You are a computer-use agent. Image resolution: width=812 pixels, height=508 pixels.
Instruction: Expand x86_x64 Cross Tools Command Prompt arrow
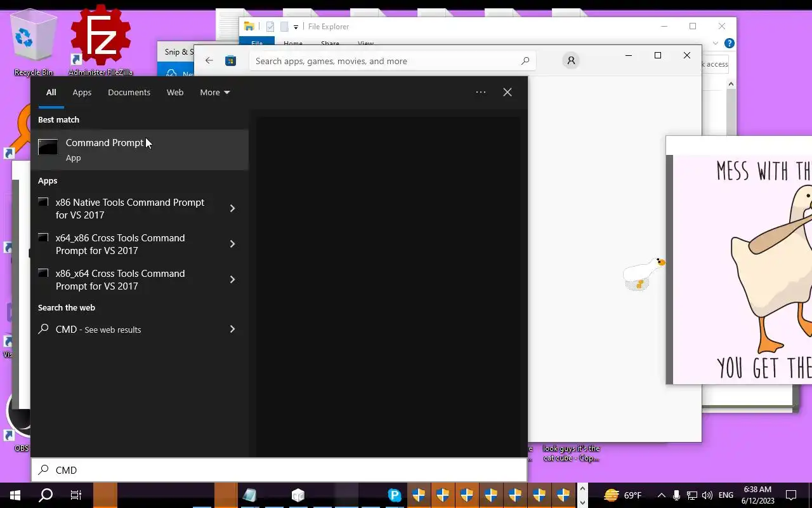click(x=232, y=279)
